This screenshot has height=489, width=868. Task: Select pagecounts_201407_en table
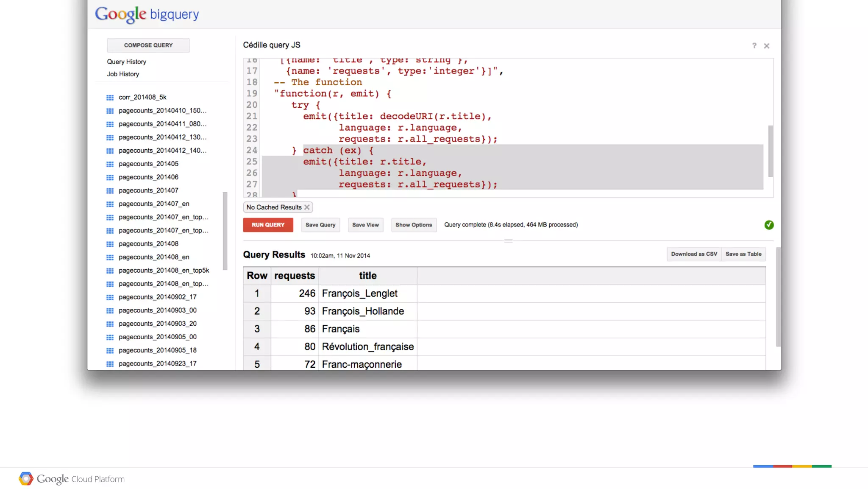[x=154, y=204]
